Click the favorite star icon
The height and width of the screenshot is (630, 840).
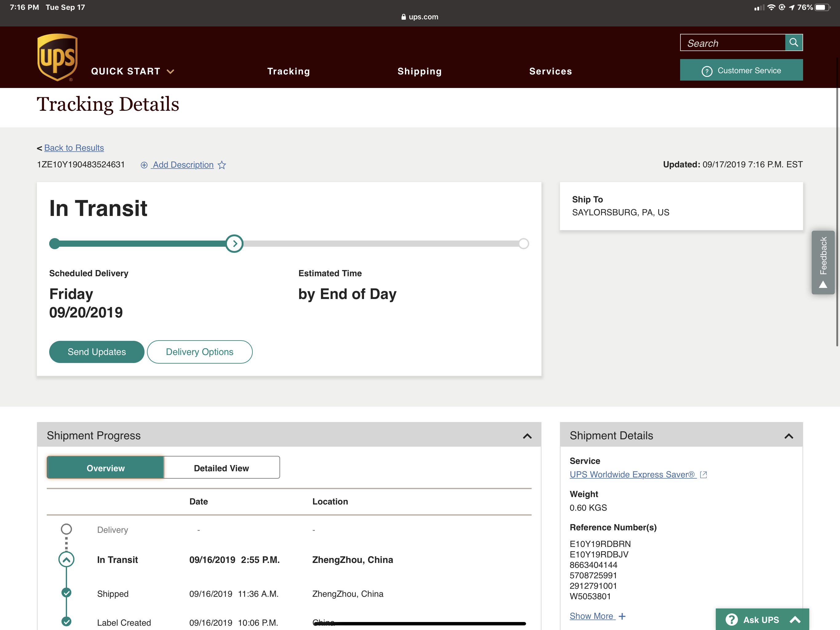(222, 165)
